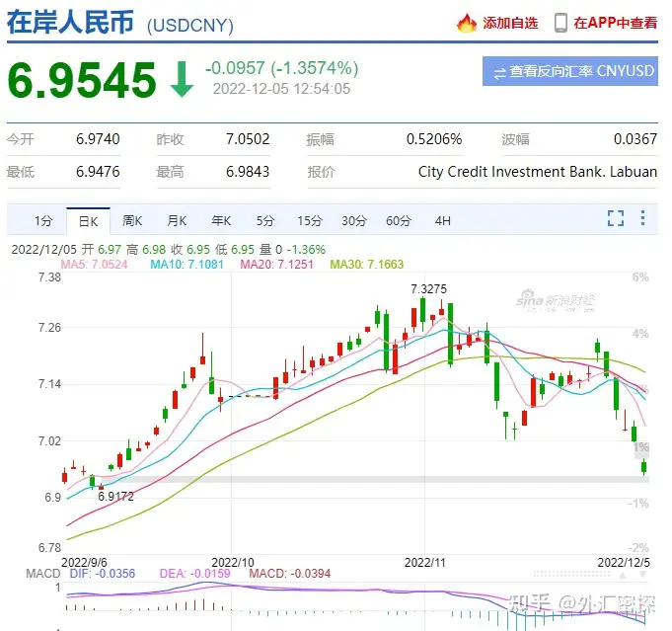
Task: Click the 7.3275 high price label
Action: 428,289
